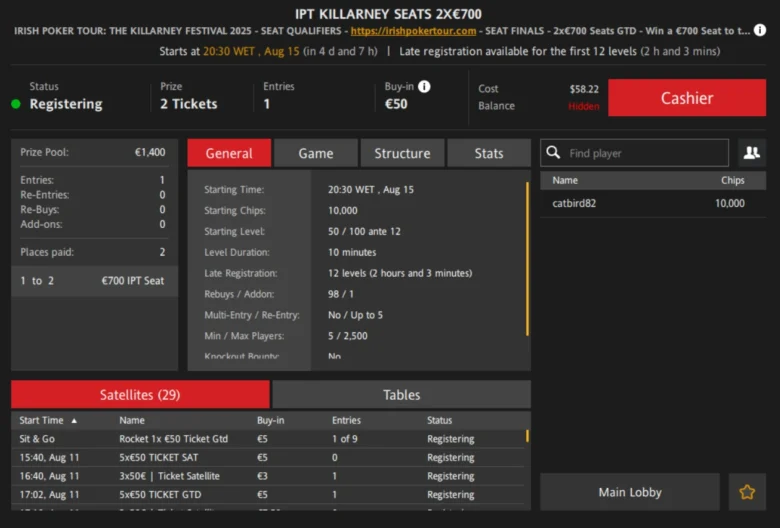Click the 16:40, Aug 11 start time
Viewport: 780px width, 528px height.
click(x=49, y=476)
